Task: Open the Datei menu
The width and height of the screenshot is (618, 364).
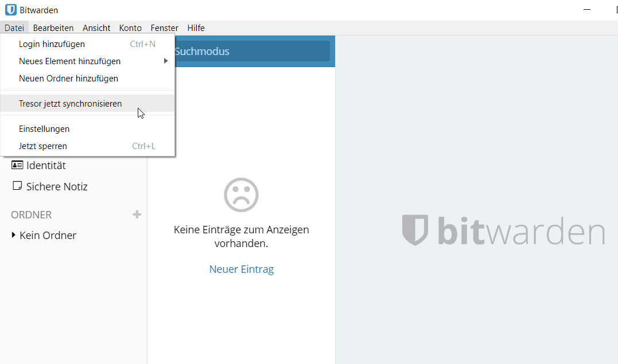Action: [x=14, y=28]
